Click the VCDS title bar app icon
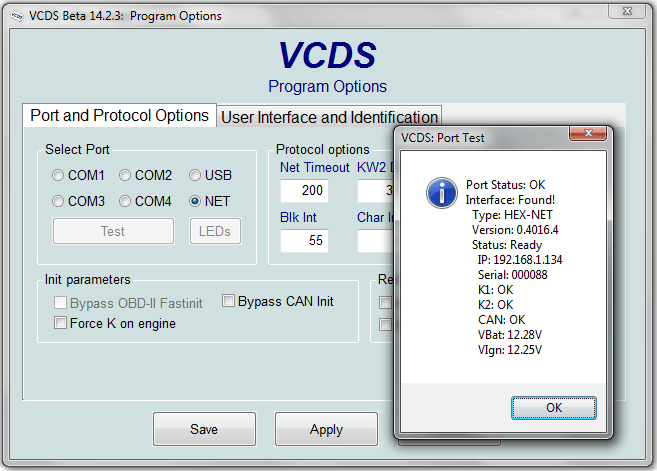Image resolution: width=657 pixels, height=471 pixels. pos(17,16)
